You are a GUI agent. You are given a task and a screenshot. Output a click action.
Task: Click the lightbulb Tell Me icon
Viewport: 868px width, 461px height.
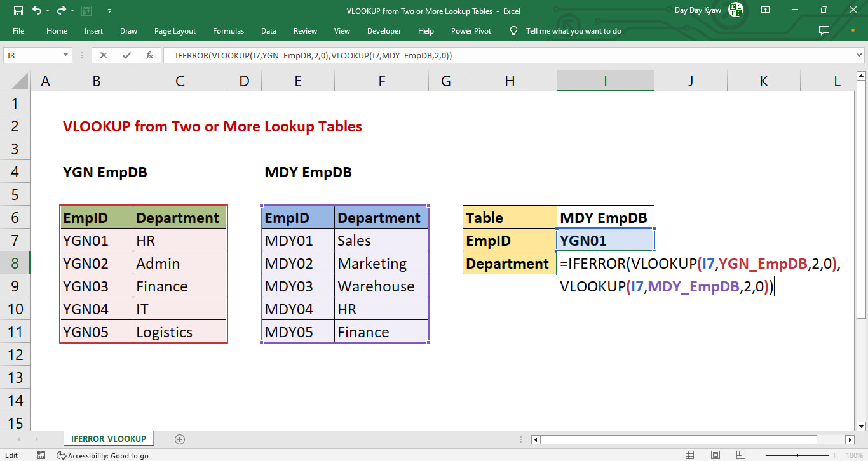[x=514, y=30]
